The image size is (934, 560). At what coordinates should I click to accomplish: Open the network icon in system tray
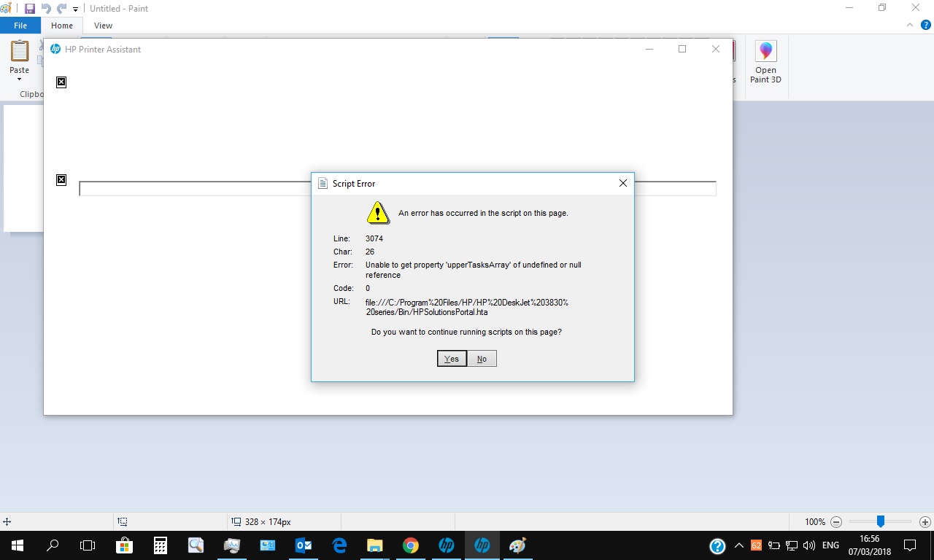791,545
